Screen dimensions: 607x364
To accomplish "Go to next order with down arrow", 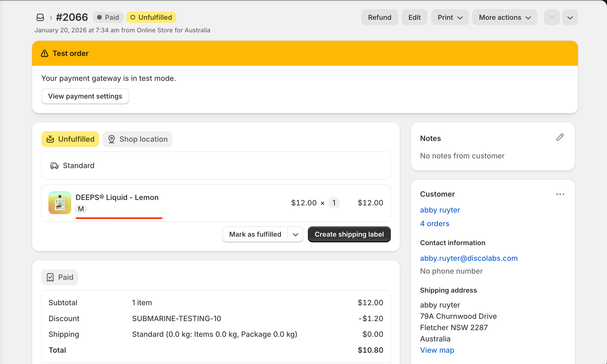I will coord(570,17).
